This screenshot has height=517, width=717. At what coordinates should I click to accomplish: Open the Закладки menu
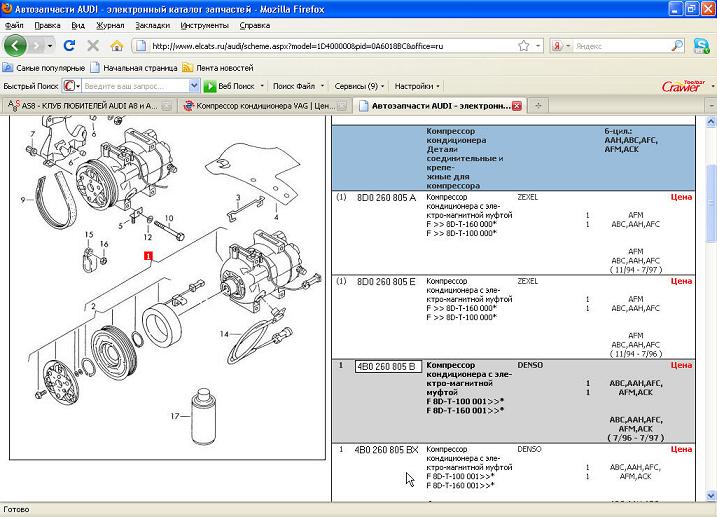point(152,24)
